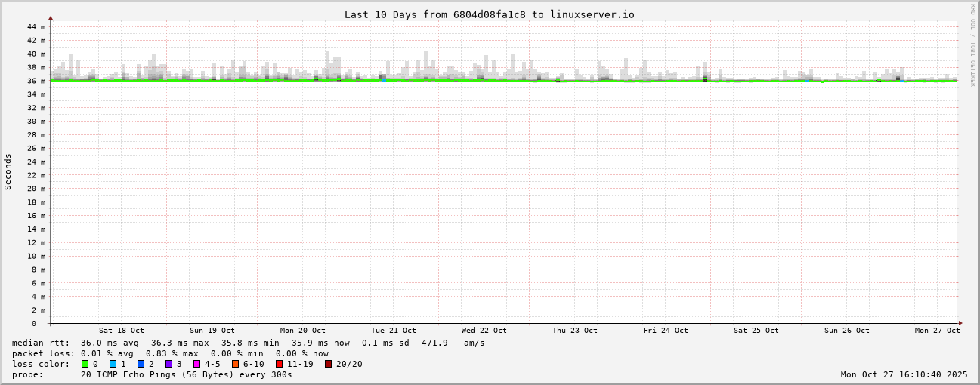Click the dark red 20/20 loss swatch
Image resolution: width=980 pixels, height=385 pixels.
pyautogui.click(x=328, y=364)
